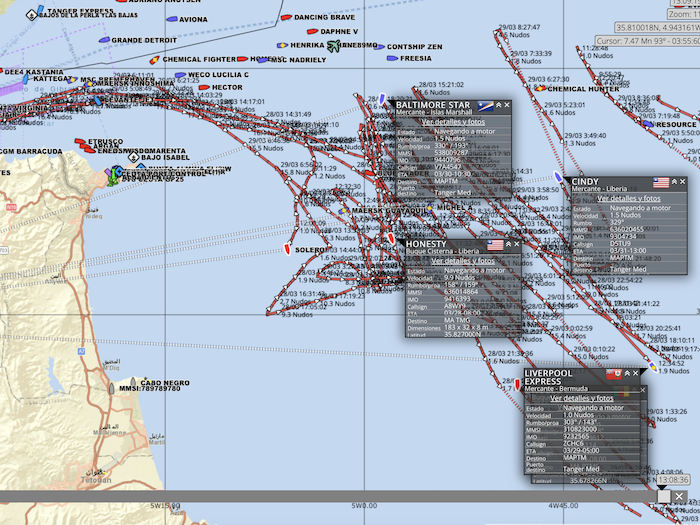
Task: Select the green aircraft icon near HENRIKA
Action: coord(333,46)
